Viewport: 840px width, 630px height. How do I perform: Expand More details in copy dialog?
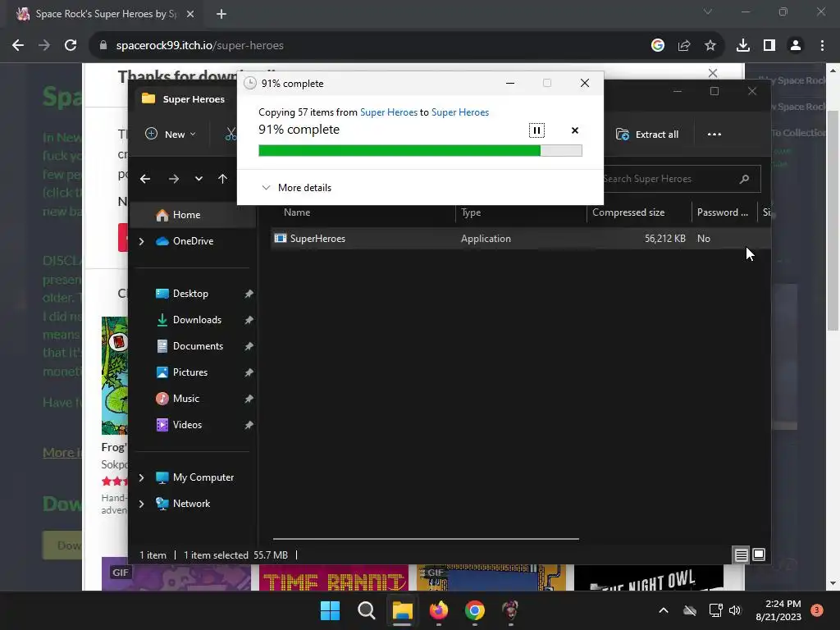click(x=296, y=188)
